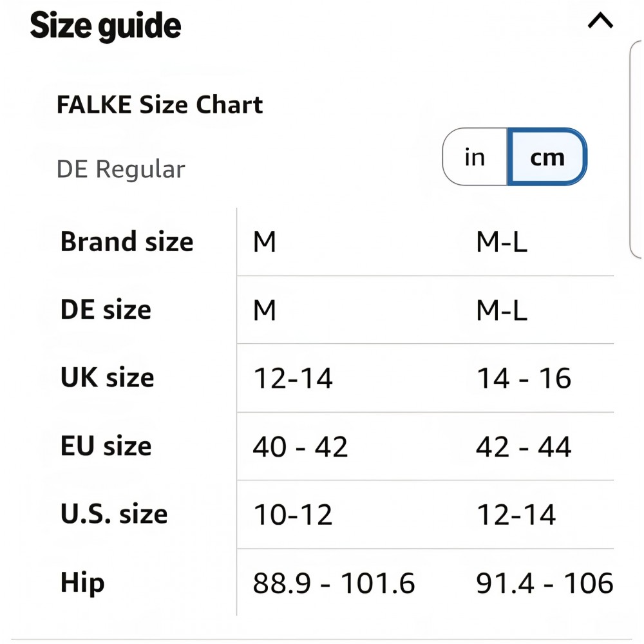The image size is (644, 644).
Task: Click the FALKE Size Chart title
Action: click(x=160, y=104)
